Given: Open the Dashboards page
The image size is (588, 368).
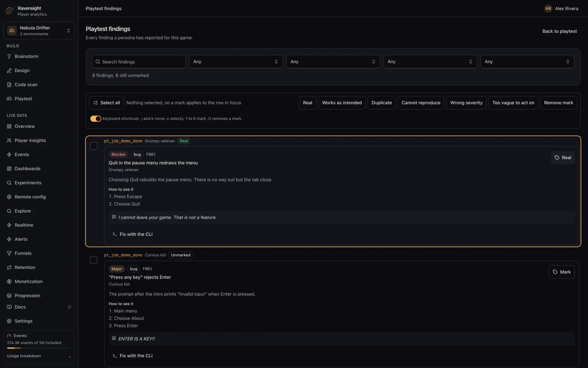Looking at the screenshot, I should point(28,169).
